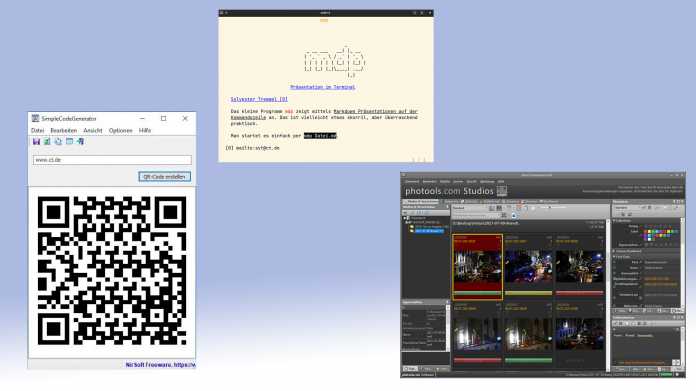Select the first thumbnail in the bottom row
The height and width of the screenshot is (391, 696).
pyautogui.click(x=477, y=334)
